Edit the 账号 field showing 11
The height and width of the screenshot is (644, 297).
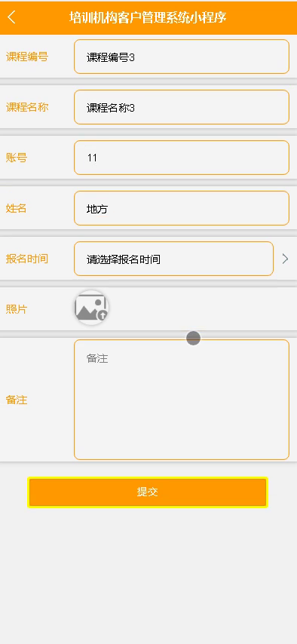[182, 158]
